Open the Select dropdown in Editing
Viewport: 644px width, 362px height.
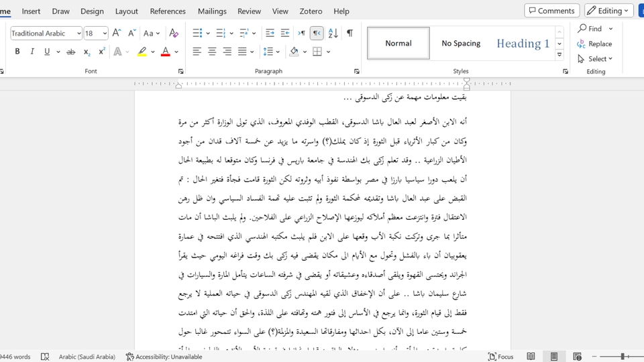pyautogui.click(x=595, y=59)
